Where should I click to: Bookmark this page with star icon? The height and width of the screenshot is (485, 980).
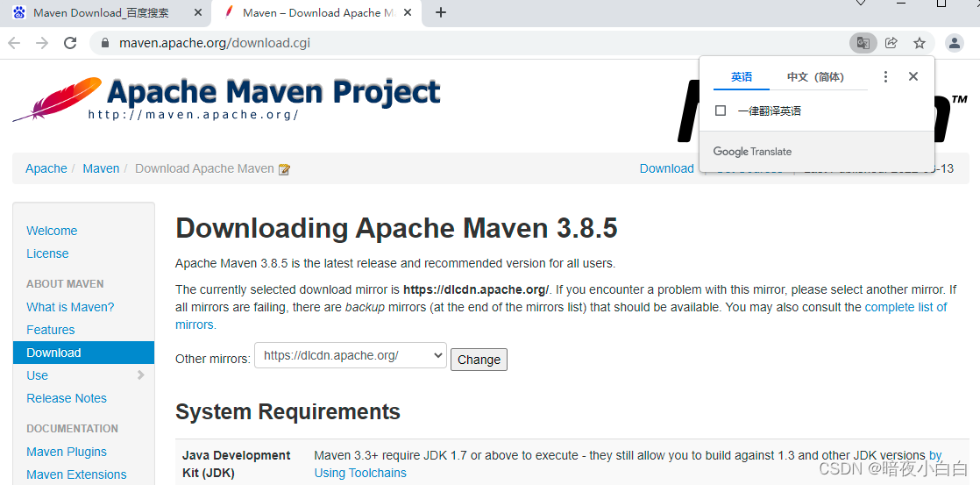pyautogui.click(x=919, y=43)
